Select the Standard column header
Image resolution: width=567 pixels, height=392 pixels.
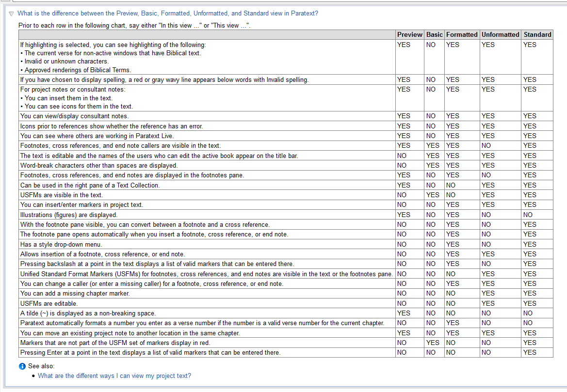[x=537, y=35]
